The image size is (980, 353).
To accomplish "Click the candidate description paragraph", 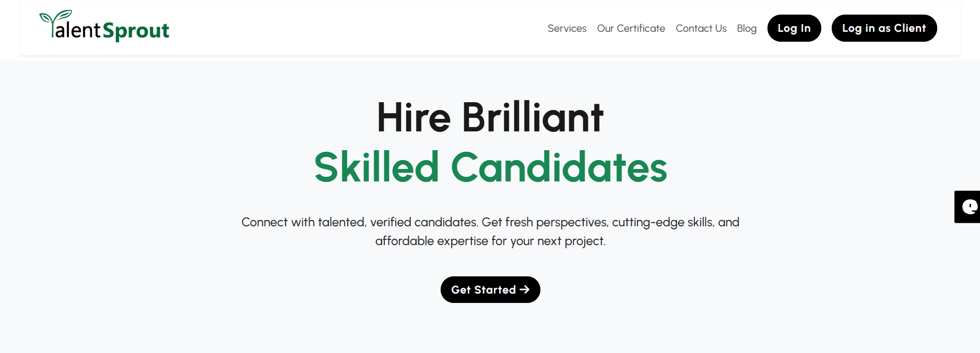I will click(490, 231).
